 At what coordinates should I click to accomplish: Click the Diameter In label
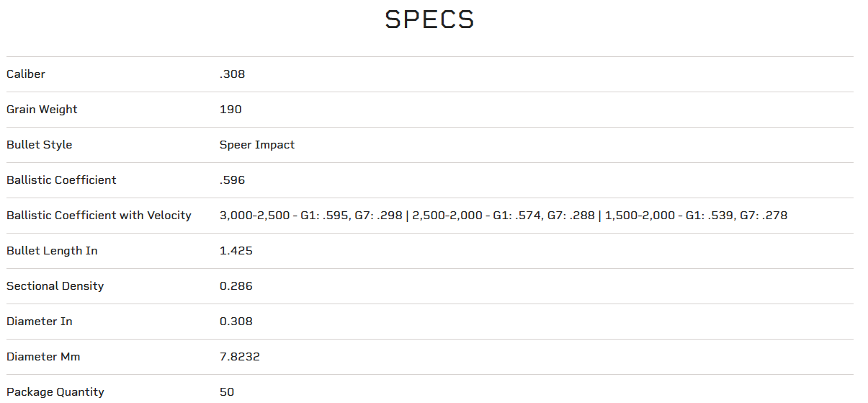(x=39, y=322)
